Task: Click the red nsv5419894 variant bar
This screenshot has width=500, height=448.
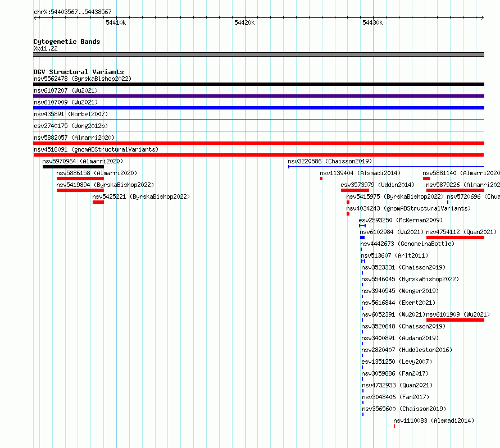Action: (80, 190)
